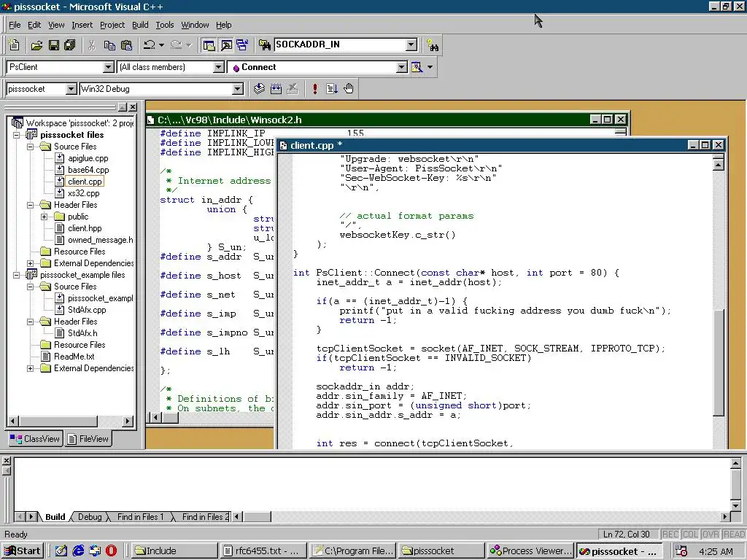Open the Connect member function dropdown

coord(402,67)
